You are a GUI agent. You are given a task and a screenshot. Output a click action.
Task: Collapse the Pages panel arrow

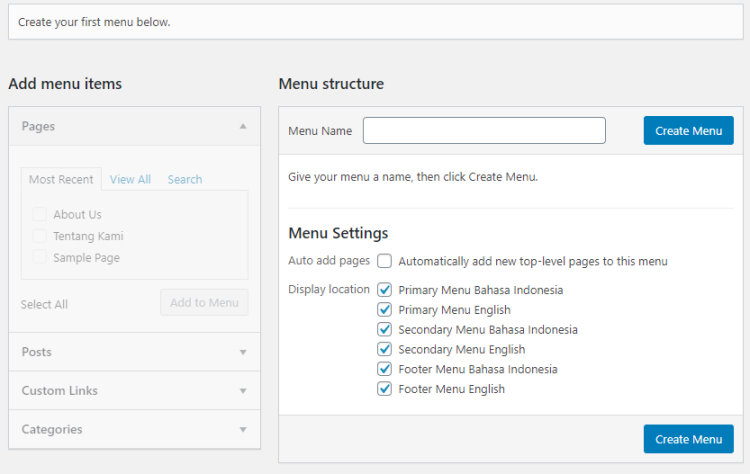pyautogui.click(x=243, y=126)
